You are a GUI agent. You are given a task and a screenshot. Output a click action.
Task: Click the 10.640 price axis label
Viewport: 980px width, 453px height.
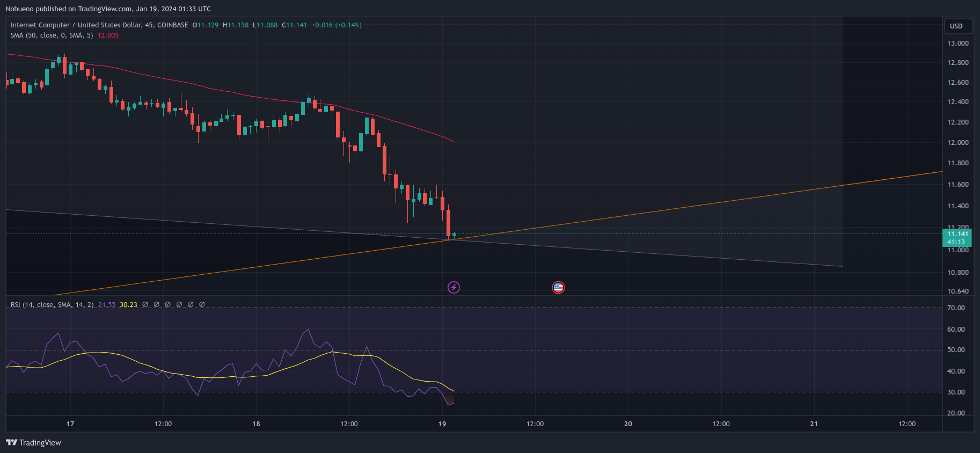tap(958, 291)
